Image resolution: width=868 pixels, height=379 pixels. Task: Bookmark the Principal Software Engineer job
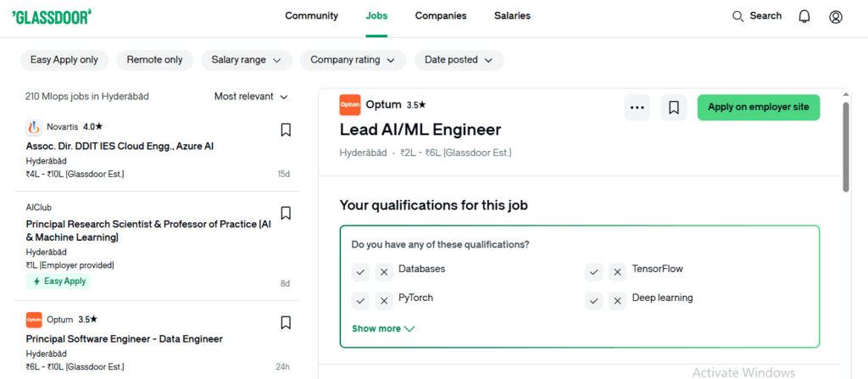[x=286, y=323]
